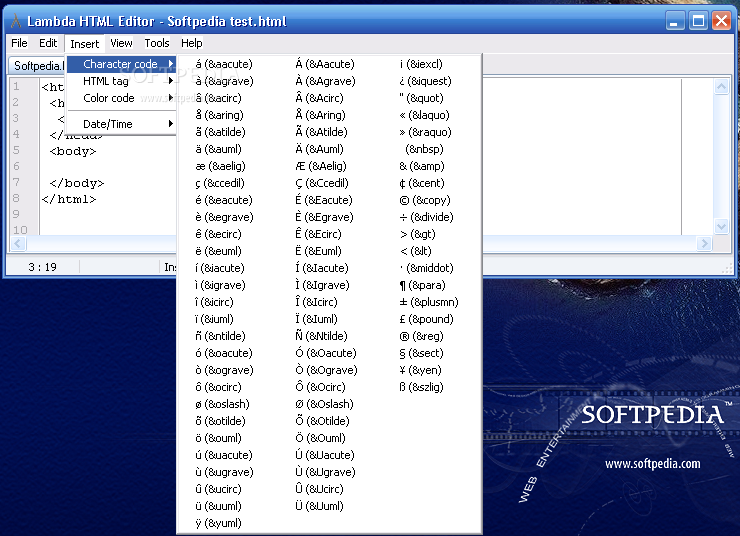740x536 pixels.
Task: Switch to the Softpedia document tab
Action: (37, 66)
